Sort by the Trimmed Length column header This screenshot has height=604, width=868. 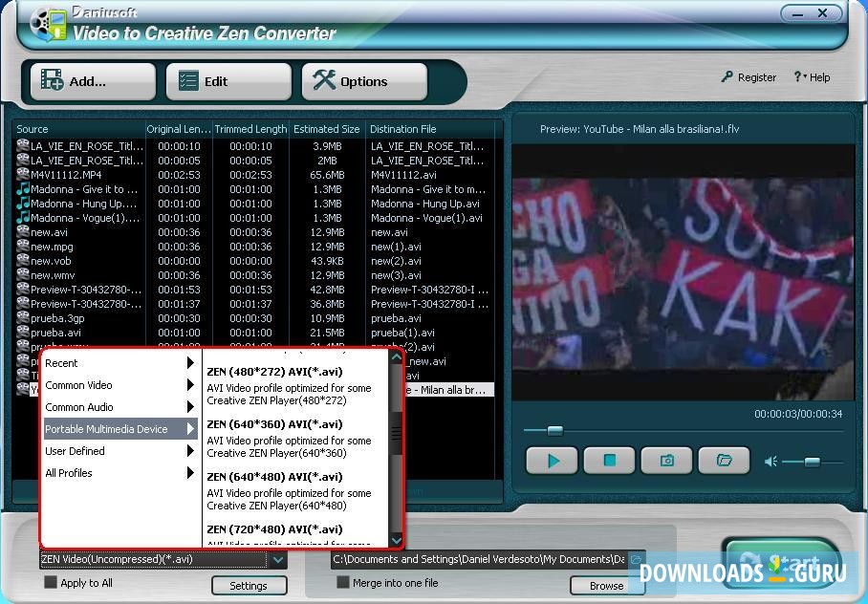pos(250,129)
